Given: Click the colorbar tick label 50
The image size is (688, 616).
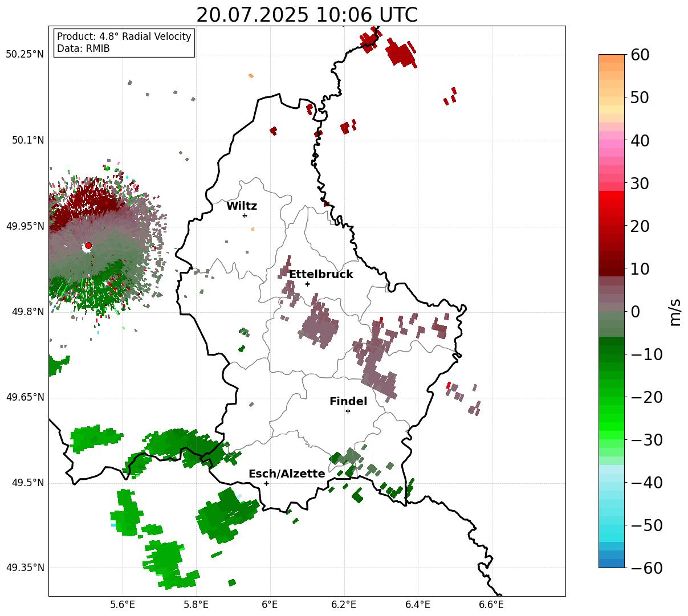Looking at the screenshot, I should [640, 97].
